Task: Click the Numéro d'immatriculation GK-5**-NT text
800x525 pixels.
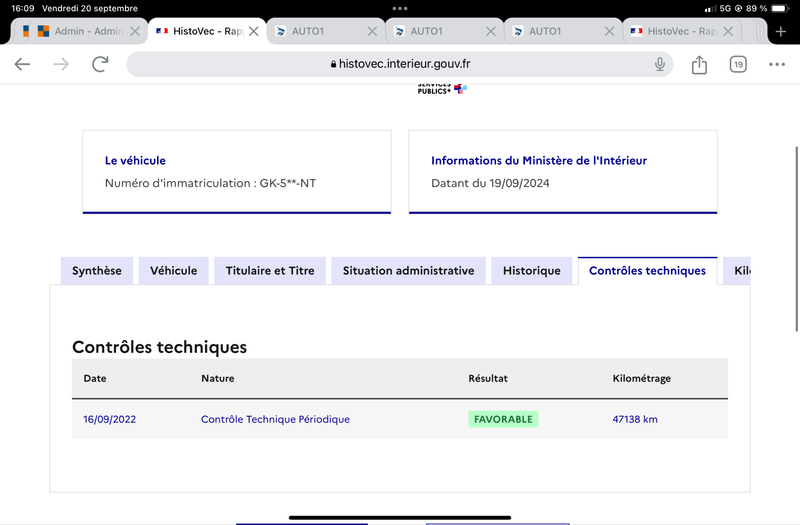Action: click(210, 183)
